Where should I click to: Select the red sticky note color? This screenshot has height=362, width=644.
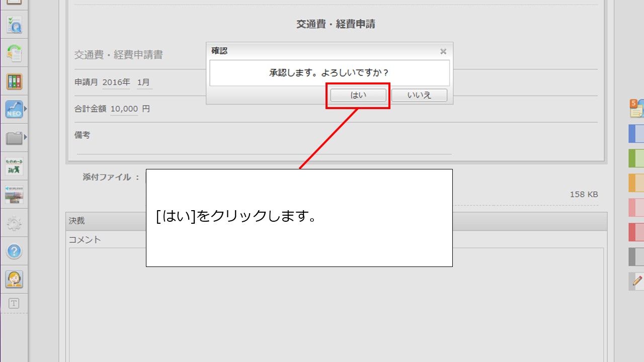[x=636, y=232]
